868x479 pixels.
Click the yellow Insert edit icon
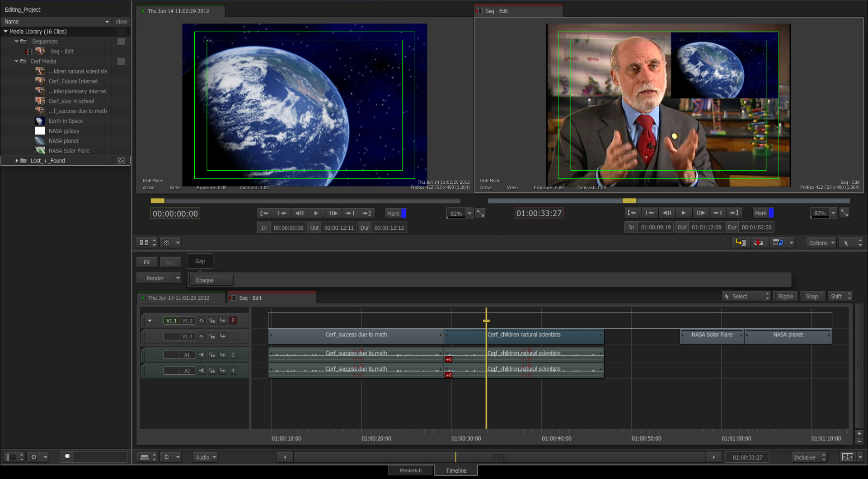(740, 242)
